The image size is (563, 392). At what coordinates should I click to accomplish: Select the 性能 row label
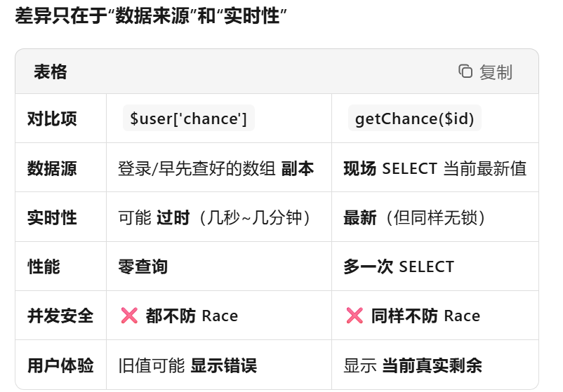[x=44, y=266]
